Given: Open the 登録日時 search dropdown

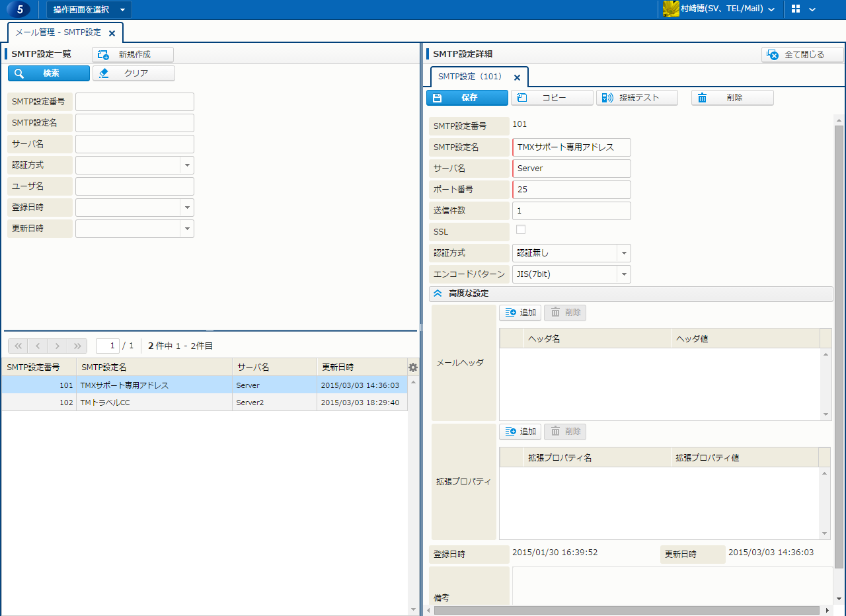Looking at the screenshot, I should 187,208.
